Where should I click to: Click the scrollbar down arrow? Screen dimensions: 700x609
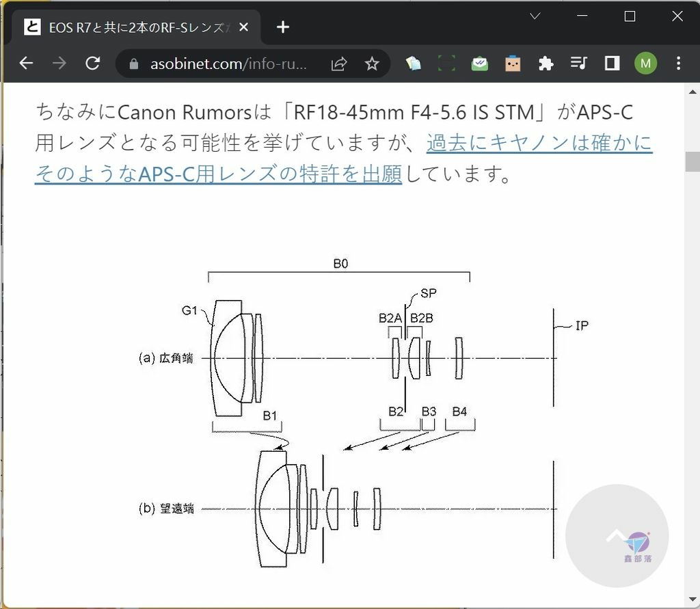[x=692, y=599]
